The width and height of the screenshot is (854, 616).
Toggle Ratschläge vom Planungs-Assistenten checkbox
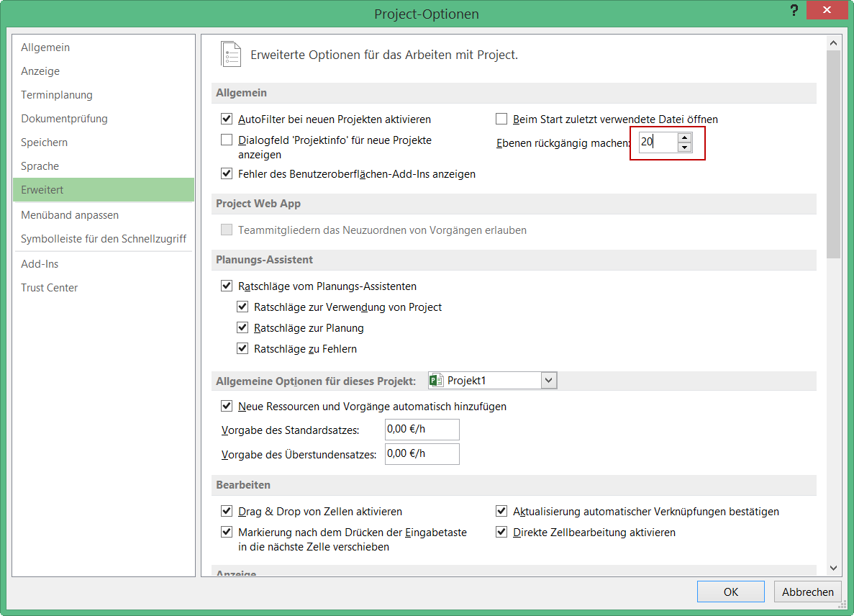tap(227, 286)
